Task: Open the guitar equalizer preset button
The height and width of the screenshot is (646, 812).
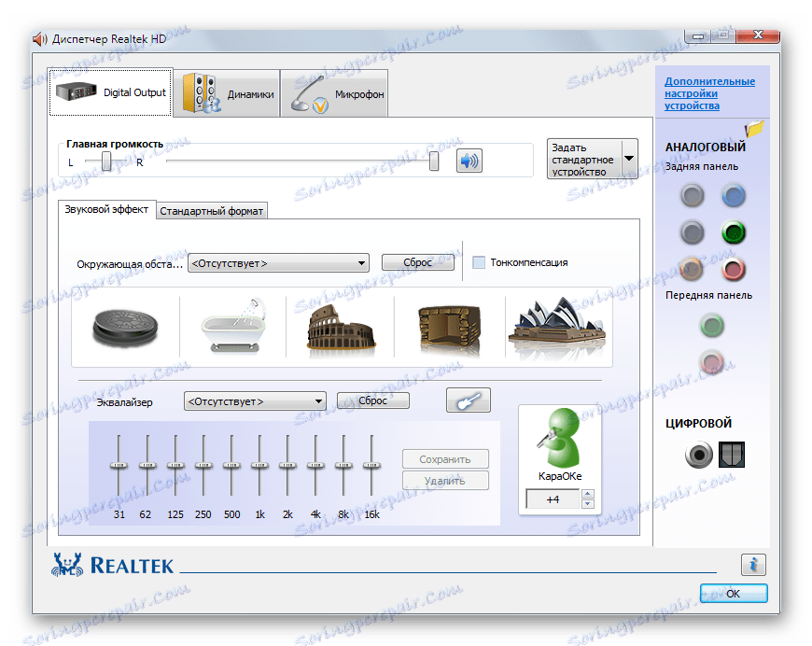Action: pyautogui.click(x=469, y=400)
